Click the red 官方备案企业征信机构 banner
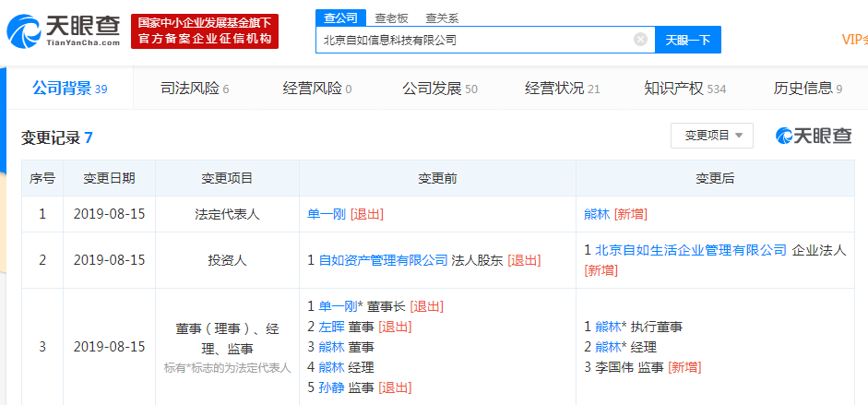Viewport: 868px width, 405px height. pyautogui.click(x=205, y=31)
